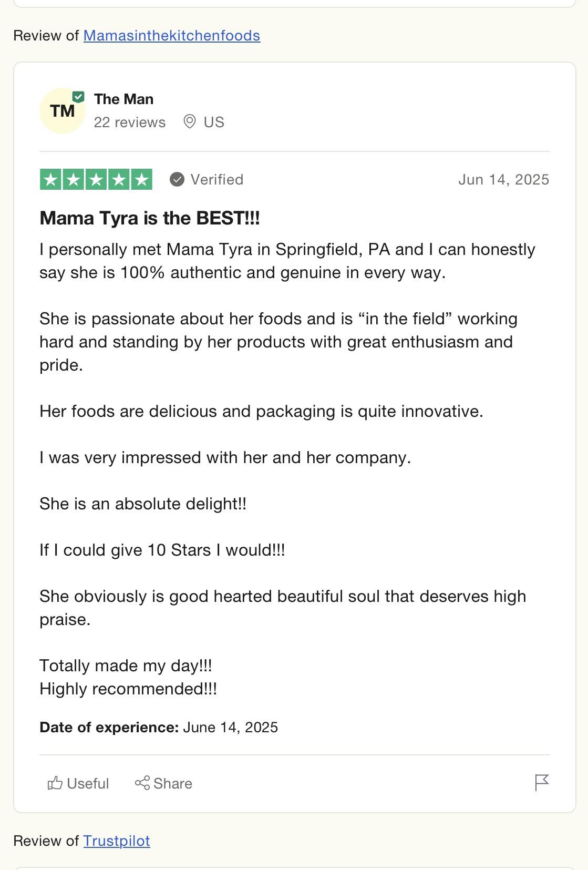Share this review via Share label
Screen dimensions: 588x870
173,784
